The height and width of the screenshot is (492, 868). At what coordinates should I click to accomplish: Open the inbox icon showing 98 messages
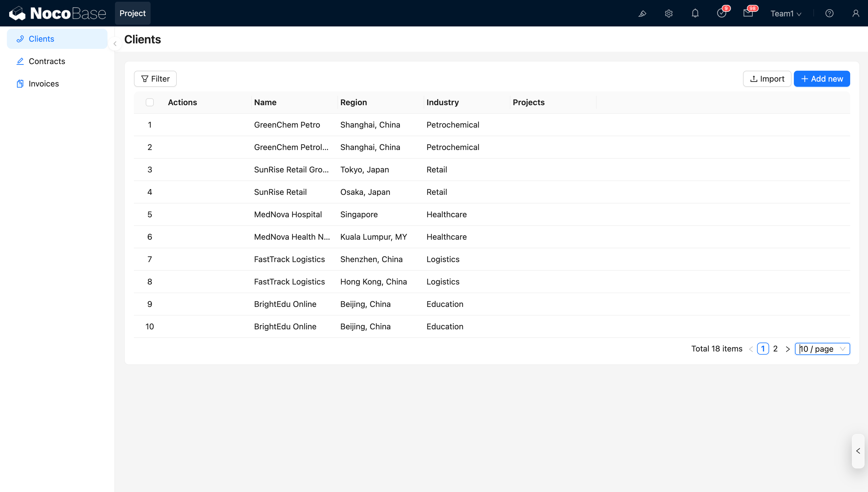point(748,14)
